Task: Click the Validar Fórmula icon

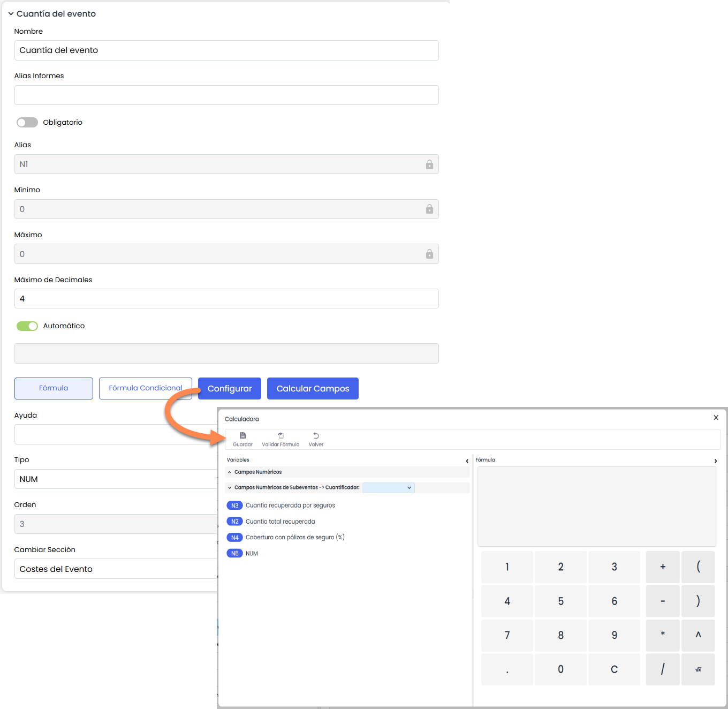Action: point(280,436)
